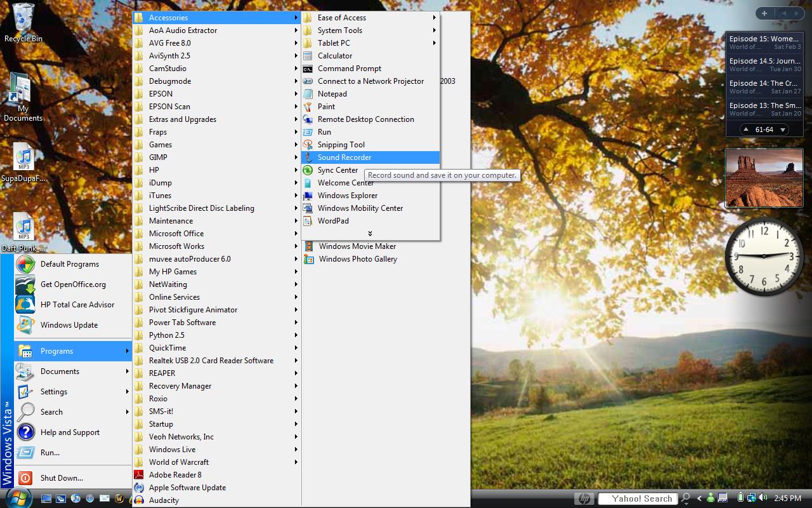Image resolution: width=812 pixels, height=508 pixels.
Task: Show hidden tray icons arrow
Action: coord(699,498)
